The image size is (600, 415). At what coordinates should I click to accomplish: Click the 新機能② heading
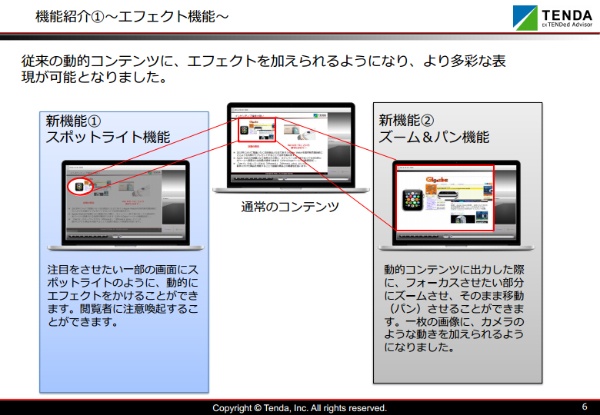[406, 120]
